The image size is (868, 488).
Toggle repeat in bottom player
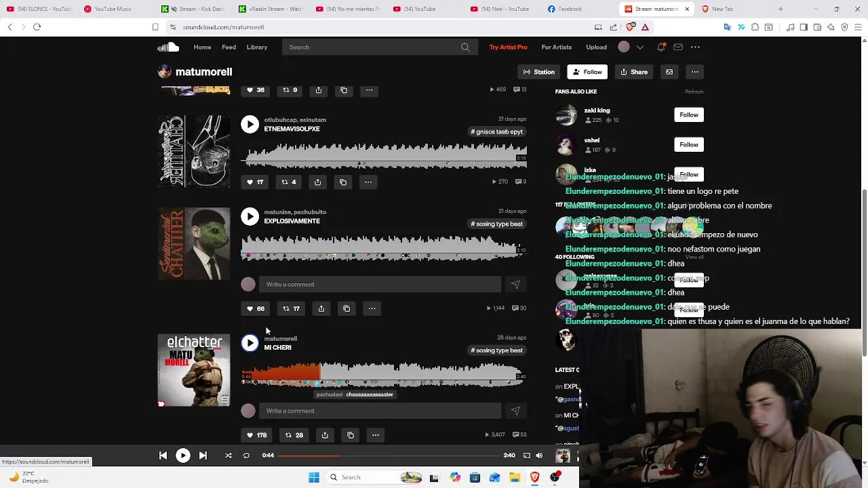246,455
